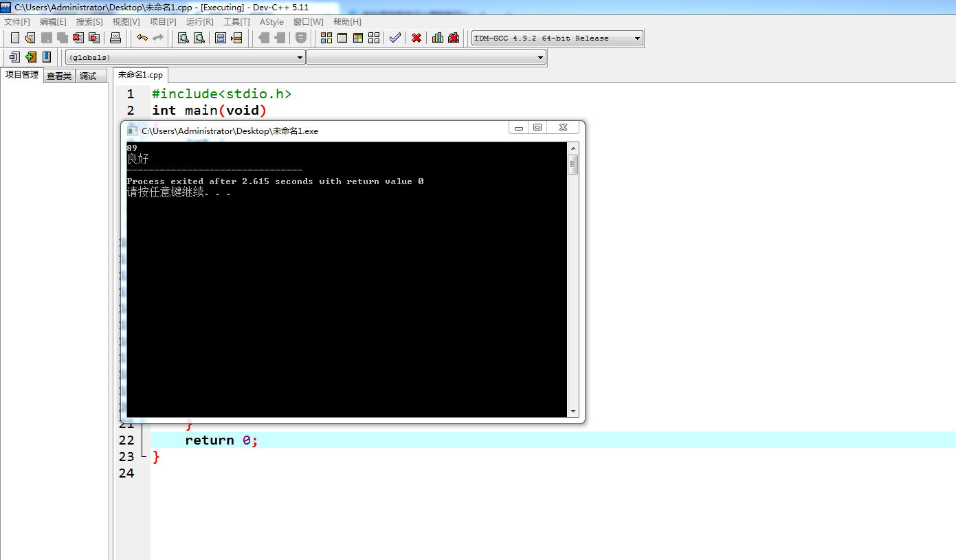The image size is (956, 560).
Task: Click console window scrollbar down arrow
Action: tap(573, 412)
